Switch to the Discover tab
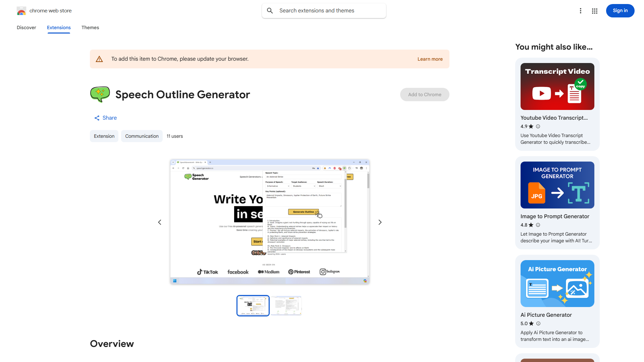Image resolution: width=644 pixels, height=362 pixels. (x=26, y=27)
